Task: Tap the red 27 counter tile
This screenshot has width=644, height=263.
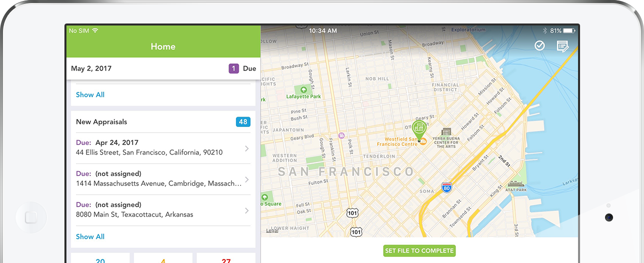Action: [x=226, y=258]
